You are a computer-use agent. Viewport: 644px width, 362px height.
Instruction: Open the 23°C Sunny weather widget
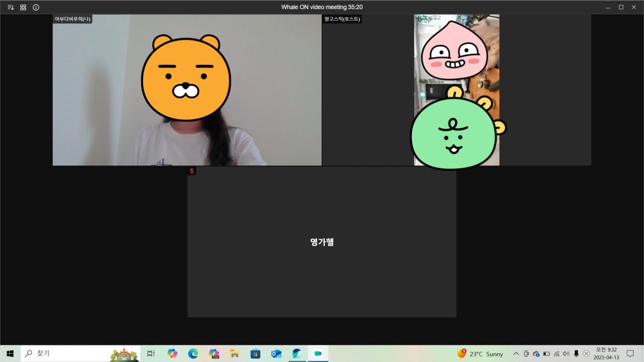pyautogui.click(x=480, y=354)
